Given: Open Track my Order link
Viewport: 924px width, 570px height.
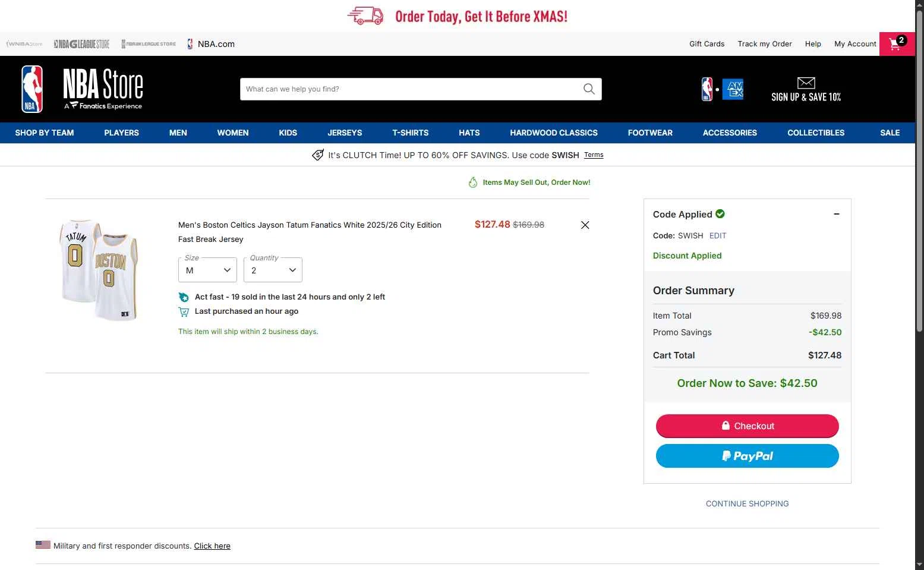Looking at the screenshot, I should click(x=765, y=44).
